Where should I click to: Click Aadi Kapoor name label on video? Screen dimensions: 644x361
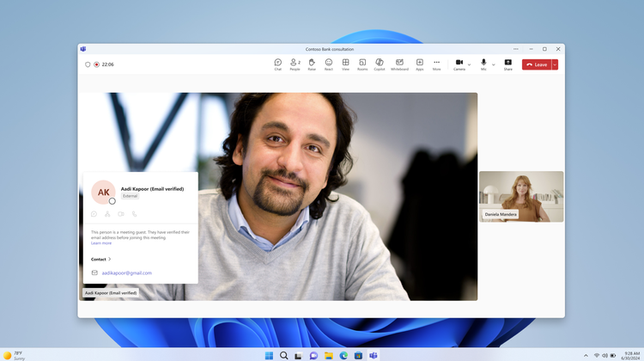click(111, 293)
